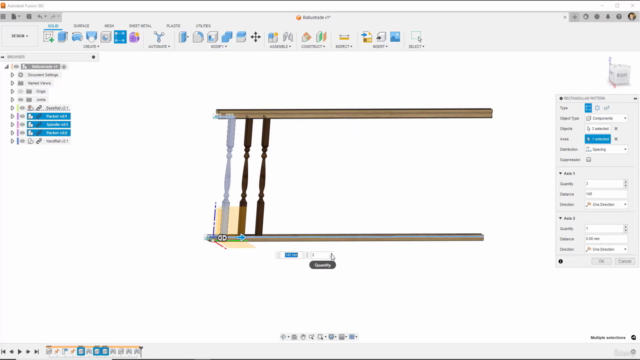Viewport: 640px width, 360px height.
Task: Select the Combine tool
Action: click(227, 37)
